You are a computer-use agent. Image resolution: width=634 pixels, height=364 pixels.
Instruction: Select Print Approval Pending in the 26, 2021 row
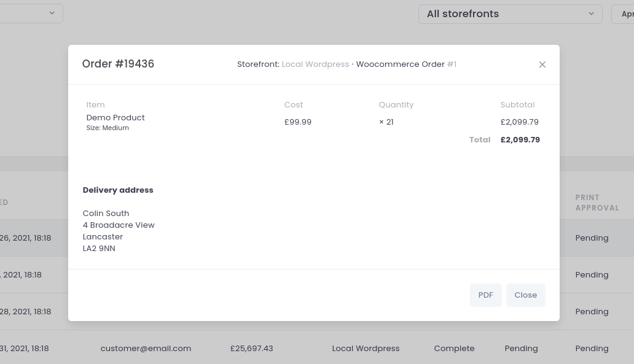pos(592,238)
